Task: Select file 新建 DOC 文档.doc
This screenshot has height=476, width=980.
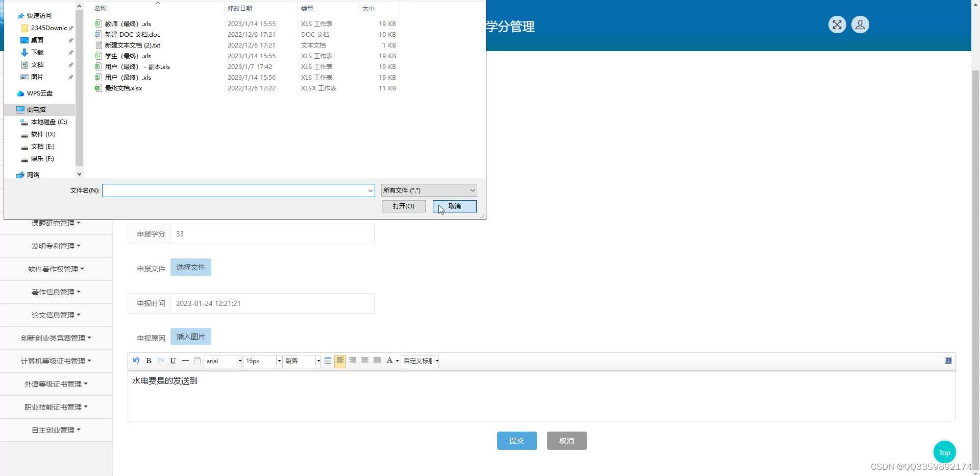Action: [x=132, y=35]
